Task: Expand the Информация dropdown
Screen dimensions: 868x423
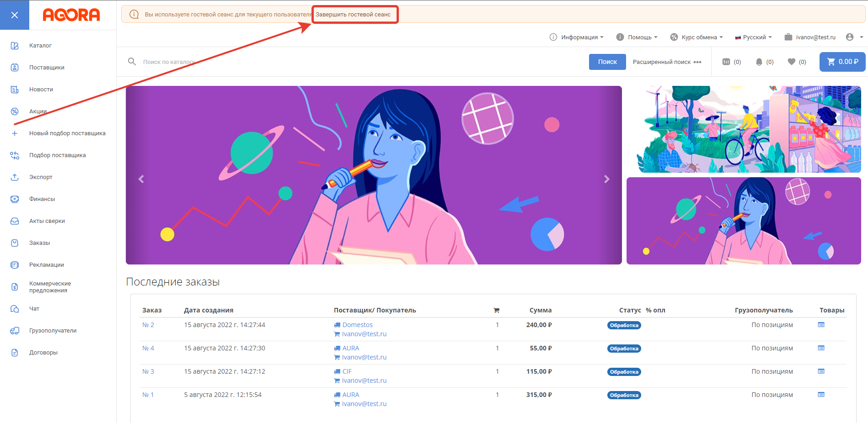Action: click(576, 37)
